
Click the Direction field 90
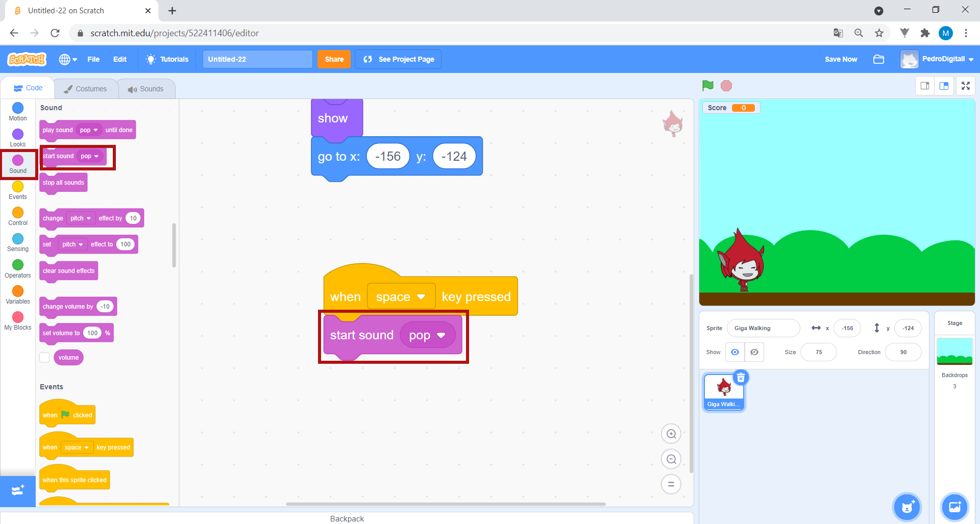click(903, 352)
